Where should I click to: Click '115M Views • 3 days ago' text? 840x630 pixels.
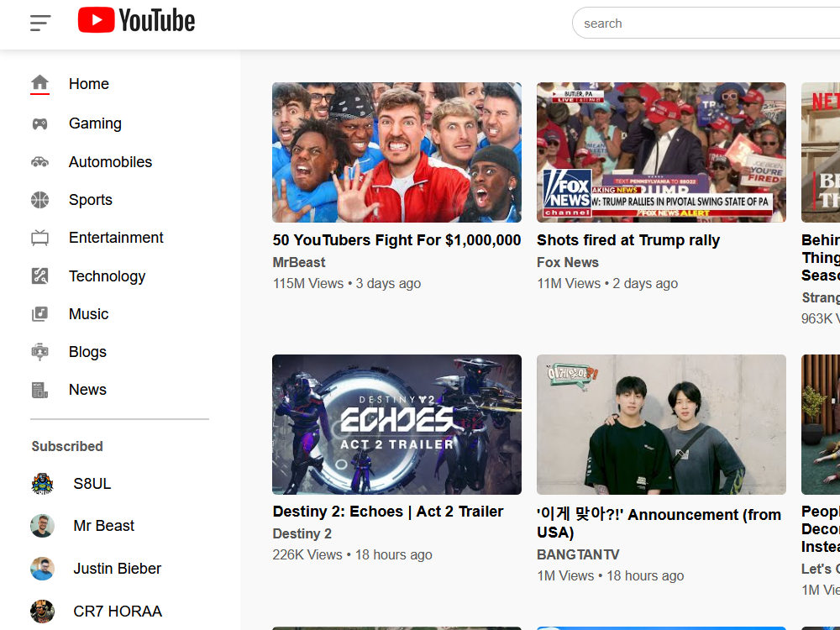click(347, 283)
